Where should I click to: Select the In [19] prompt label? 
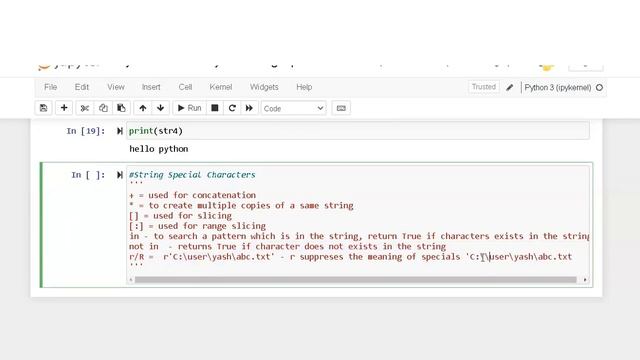[86, 131]
